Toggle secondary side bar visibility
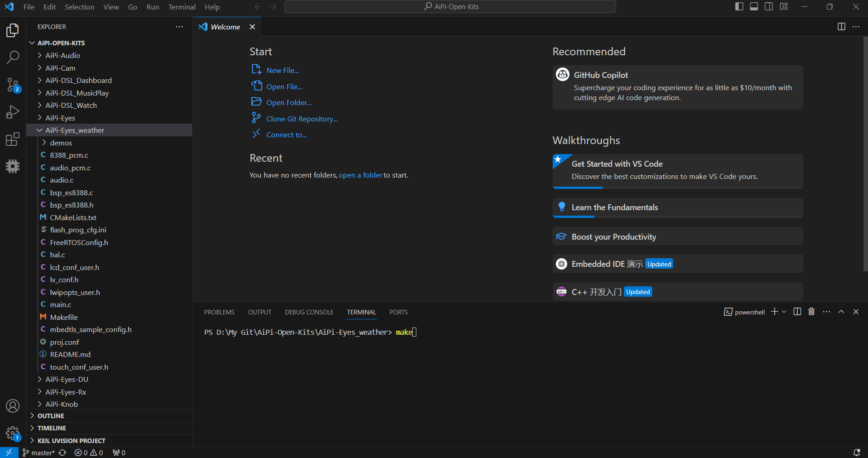868x458 pixels. coord(769,7)
